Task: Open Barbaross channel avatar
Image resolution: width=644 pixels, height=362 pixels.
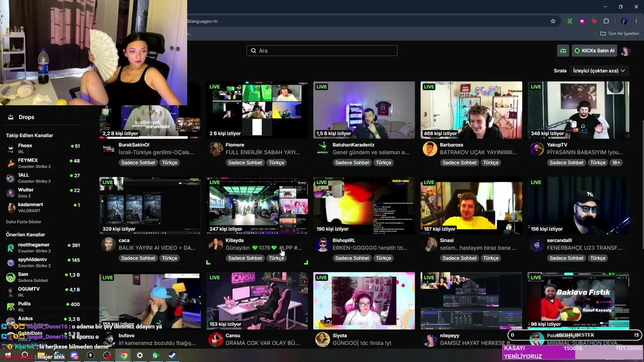Action: [x=430, y=149]
